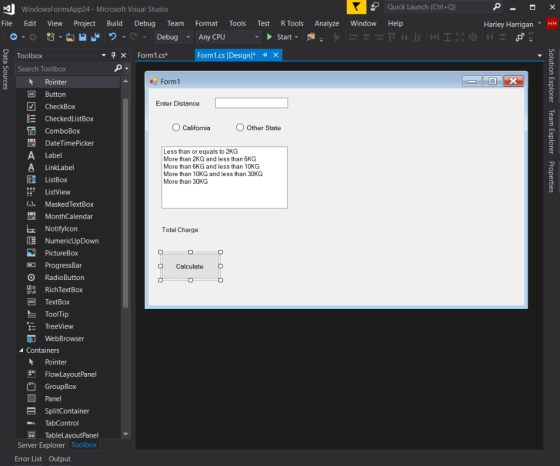The image size is (560, 466).
Task: Click the Undo toolbar button
Action: pos(112,37)
